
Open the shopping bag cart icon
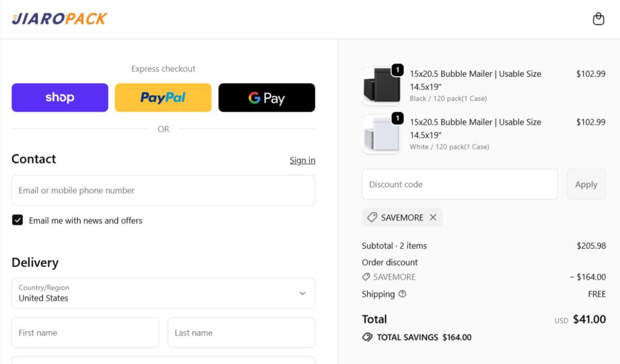coord(598,19)
